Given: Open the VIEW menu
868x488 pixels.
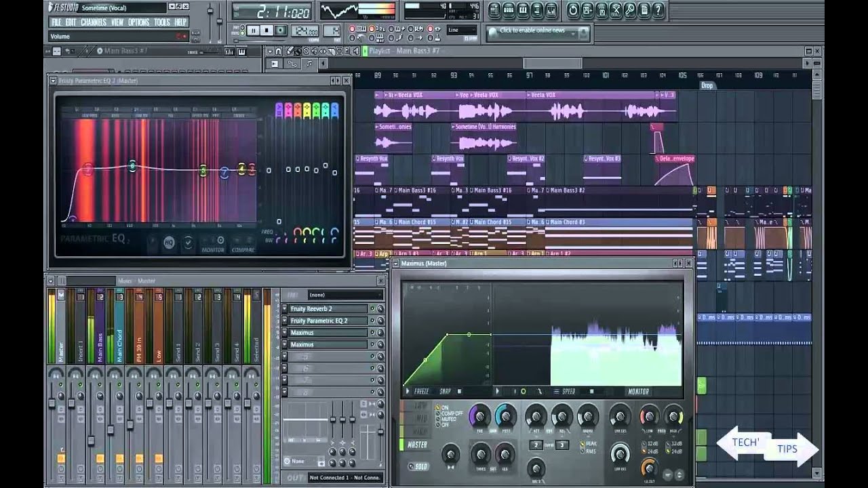Looking at the screenshot, I should coord(117,22).
